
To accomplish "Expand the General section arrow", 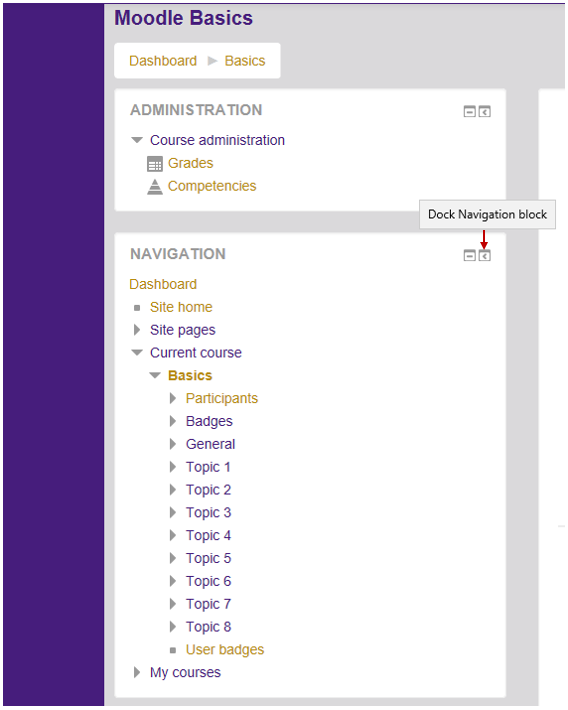I will click(x=173, y=444).
